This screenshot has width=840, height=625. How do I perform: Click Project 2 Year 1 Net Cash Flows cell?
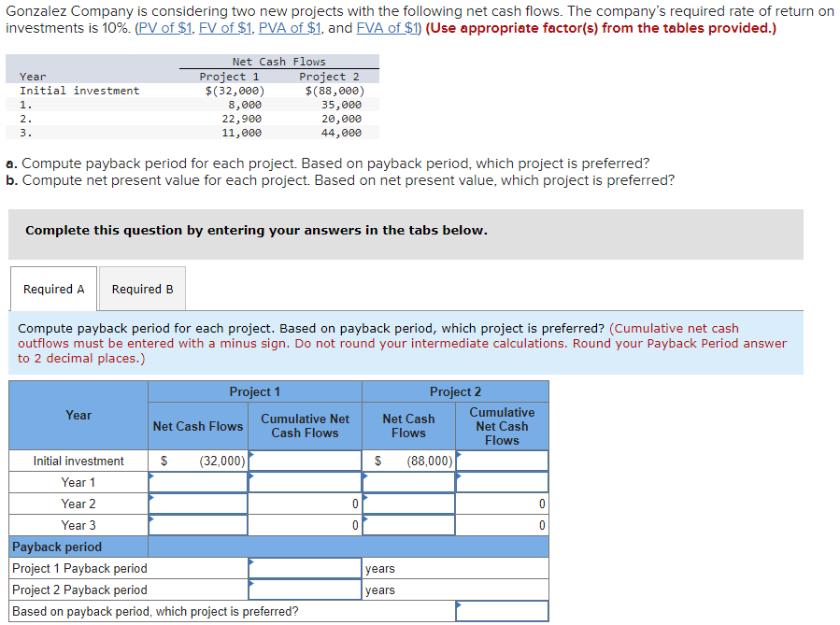tap(408, 481)
